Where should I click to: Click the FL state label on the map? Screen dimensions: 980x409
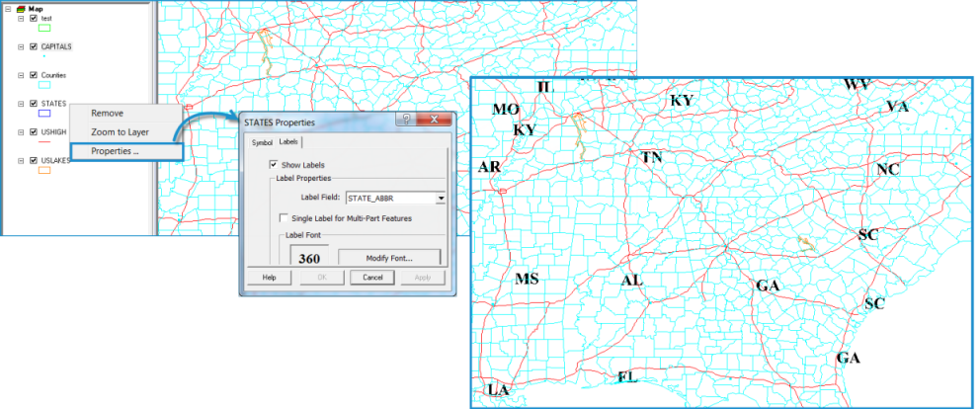[627, 377]
